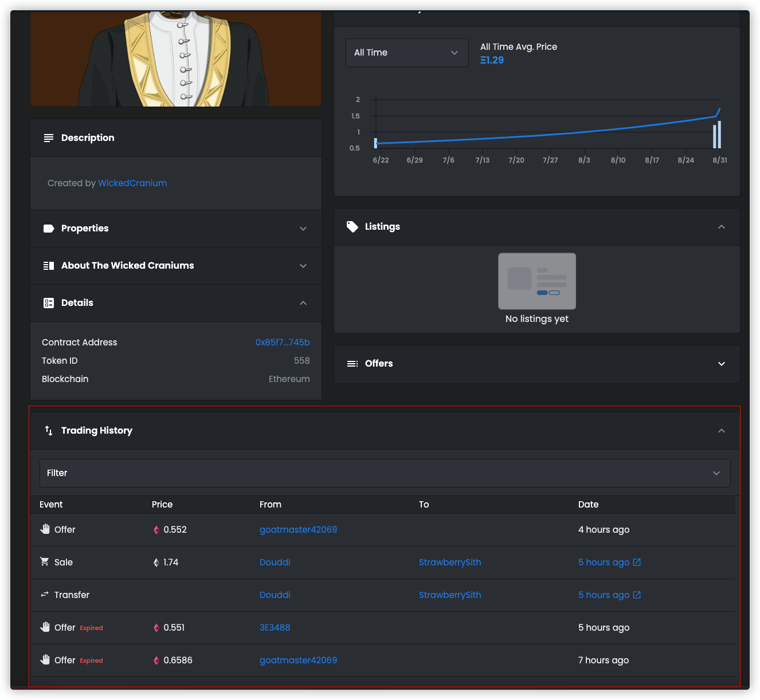Click the transfer arrows icon in Trading History
This screenshot has height=700, width=760.
45,595
